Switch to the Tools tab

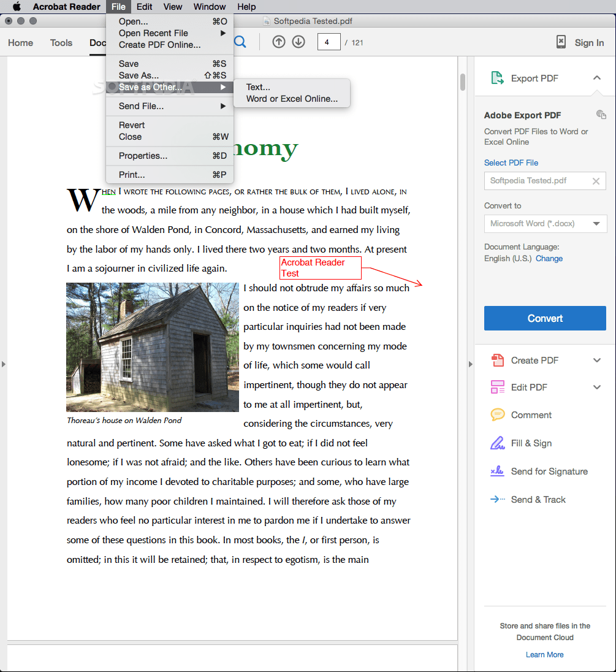click(x=61, y=42)
